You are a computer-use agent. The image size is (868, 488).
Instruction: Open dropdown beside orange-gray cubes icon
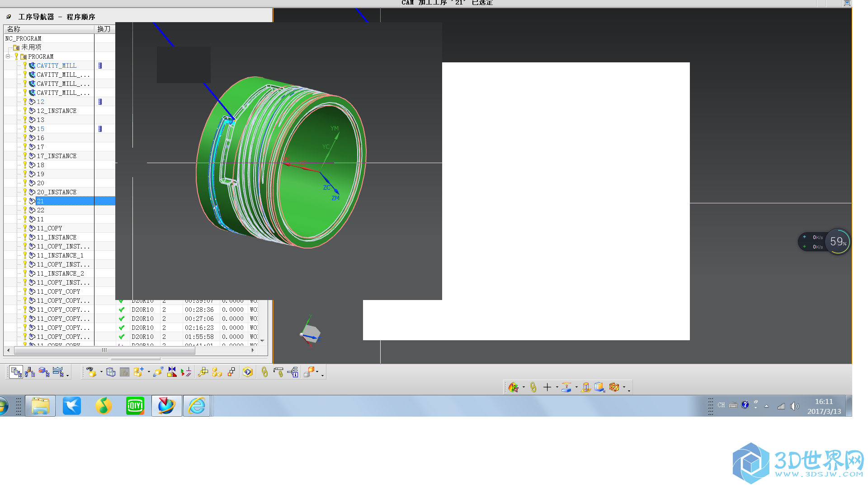pyautogui.click(x=317, y=372)
